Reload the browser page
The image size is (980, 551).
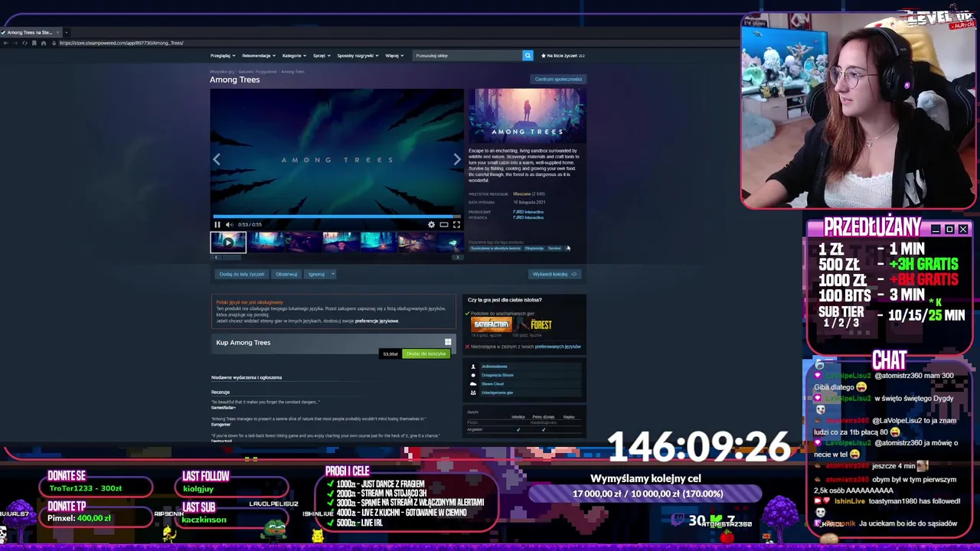click(24, 43)
